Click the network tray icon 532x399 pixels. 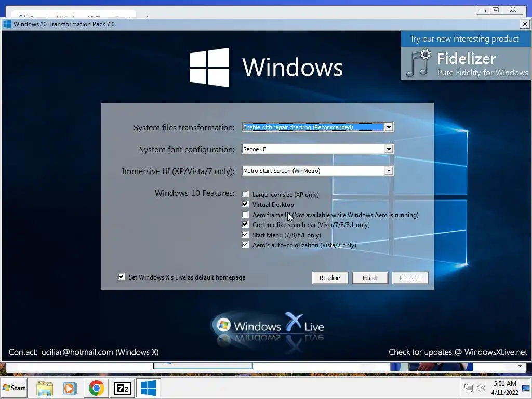coord(469,388)
